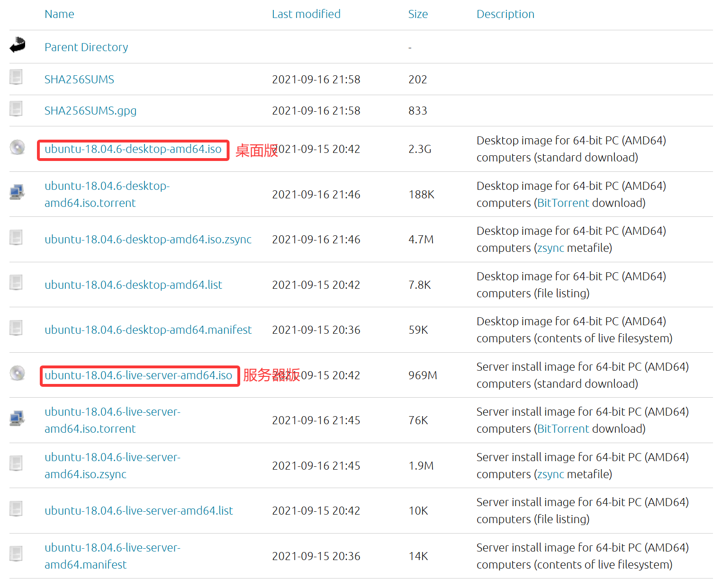
Task: Click the file icon for live-server-amd64.manifest
Action: tap(16, 554)
